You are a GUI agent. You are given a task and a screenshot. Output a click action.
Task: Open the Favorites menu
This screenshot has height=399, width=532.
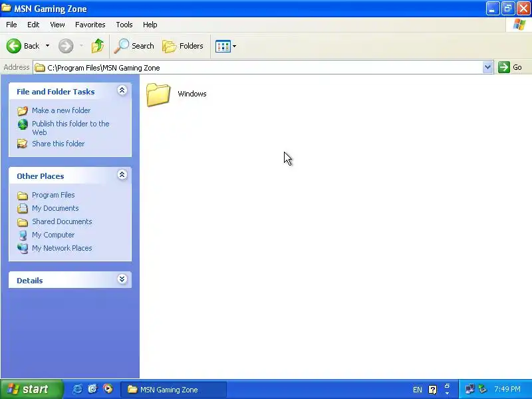coord(90,25)
